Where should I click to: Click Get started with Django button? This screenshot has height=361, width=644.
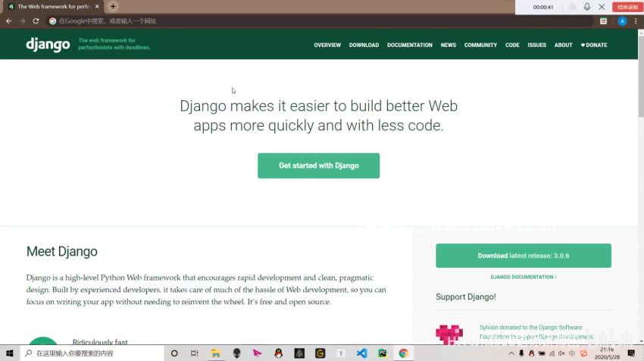(x=319, y=165)
